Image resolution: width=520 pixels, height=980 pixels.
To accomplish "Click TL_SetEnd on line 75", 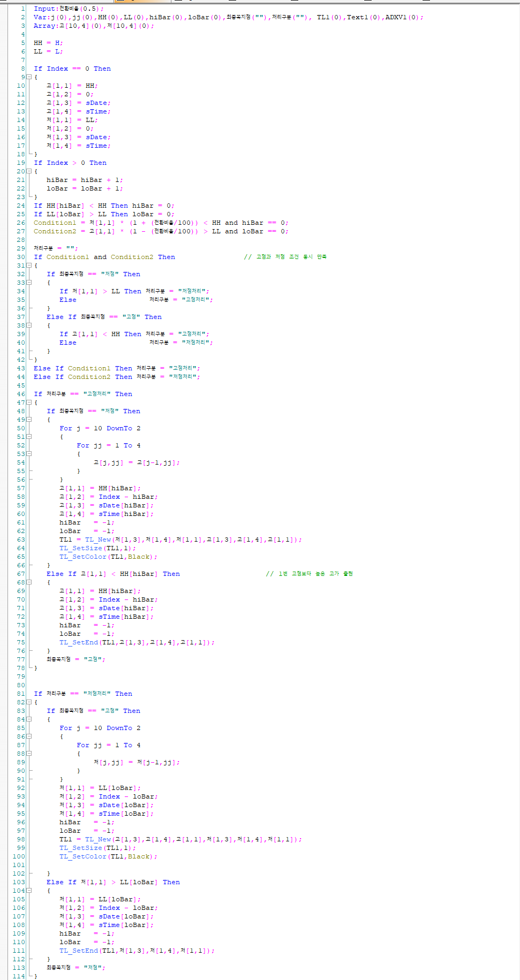I will 79,642.
